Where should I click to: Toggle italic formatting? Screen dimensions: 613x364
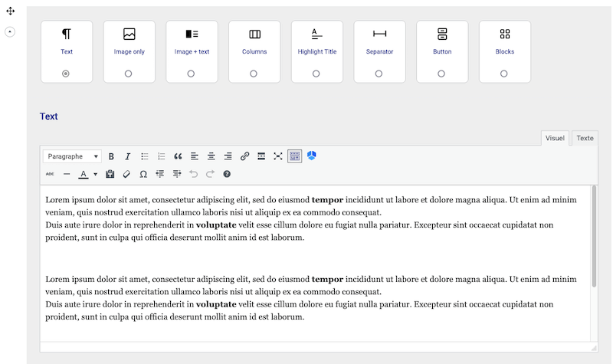(x=127, y=156)
